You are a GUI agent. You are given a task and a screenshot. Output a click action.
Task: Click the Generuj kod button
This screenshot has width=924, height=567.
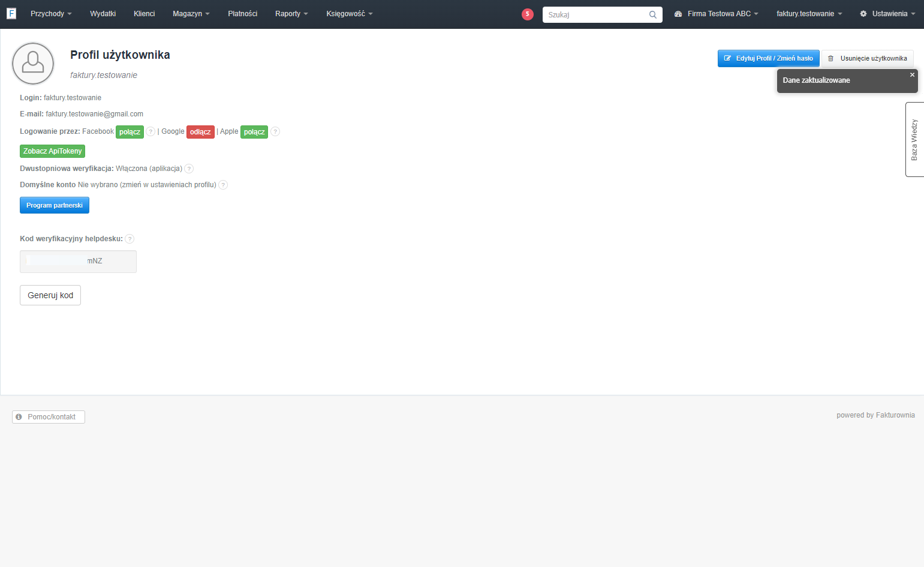pyautogui.click(x=50, y=295)
